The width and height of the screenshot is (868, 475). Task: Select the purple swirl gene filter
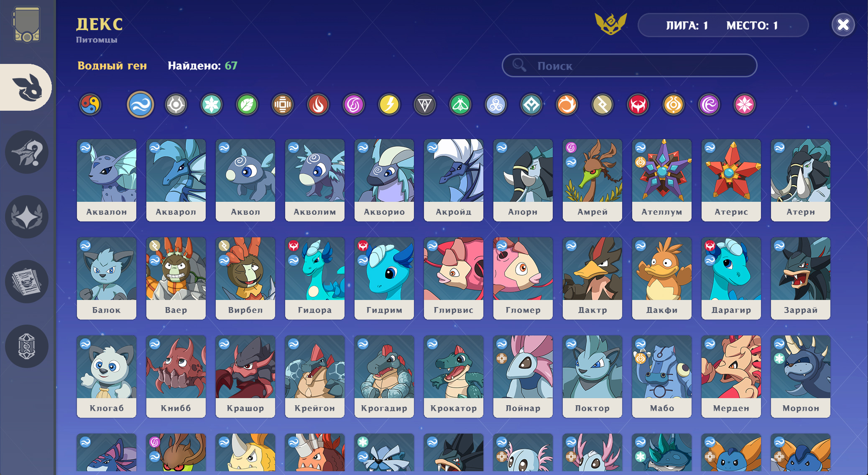[x=354, y=104]
